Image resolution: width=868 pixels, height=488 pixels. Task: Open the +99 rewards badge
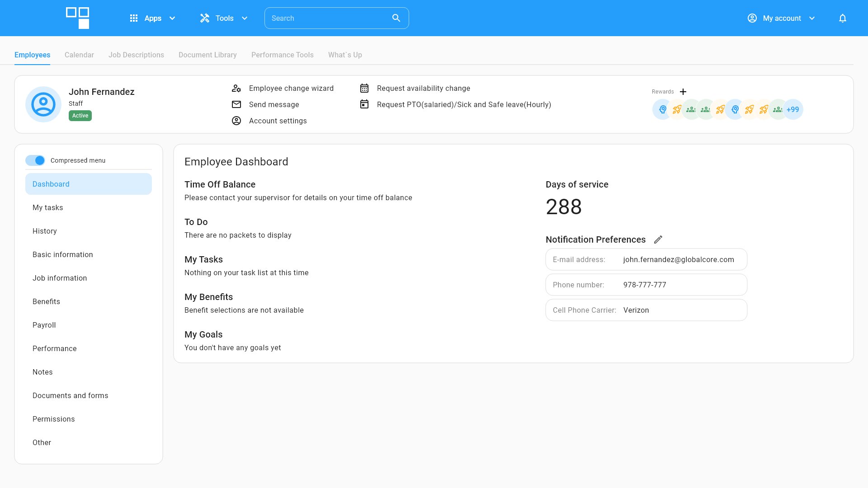(793, 109)
